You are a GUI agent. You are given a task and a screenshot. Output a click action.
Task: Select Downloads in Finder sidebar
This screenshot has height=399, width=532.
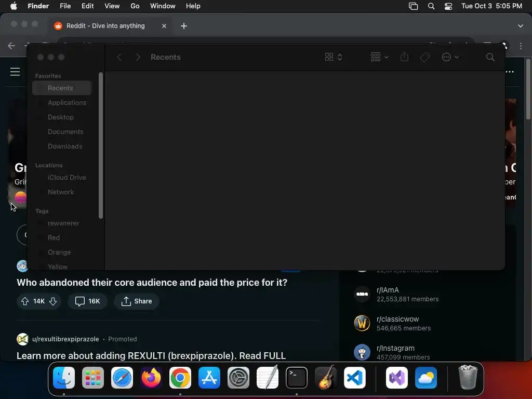tap(62, 146)
